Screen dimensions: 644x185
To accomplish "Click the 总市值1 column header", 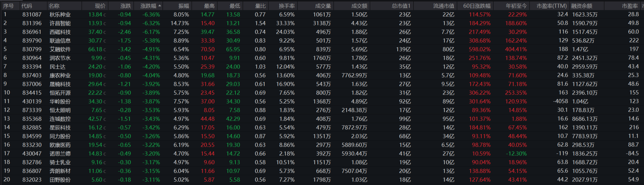I will (x=401, y=6).
